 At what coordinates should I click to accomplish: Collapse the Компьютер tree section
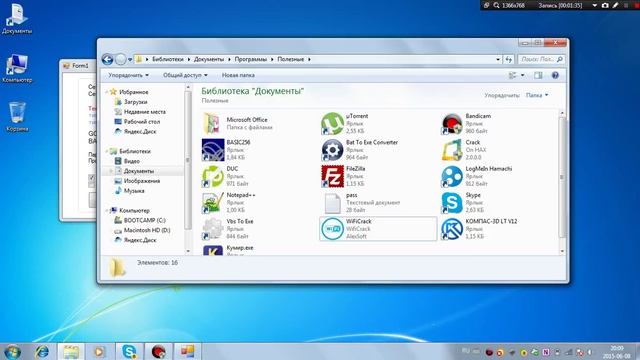click(107, 211)
